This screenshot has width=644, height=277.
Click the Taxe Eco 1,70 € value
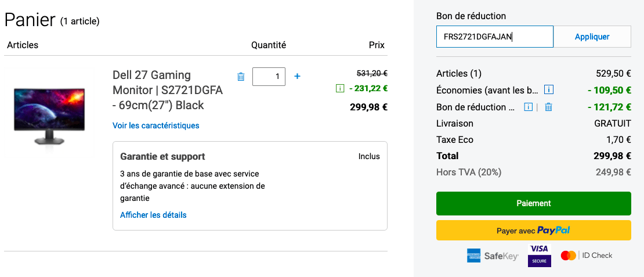(618, 140)
